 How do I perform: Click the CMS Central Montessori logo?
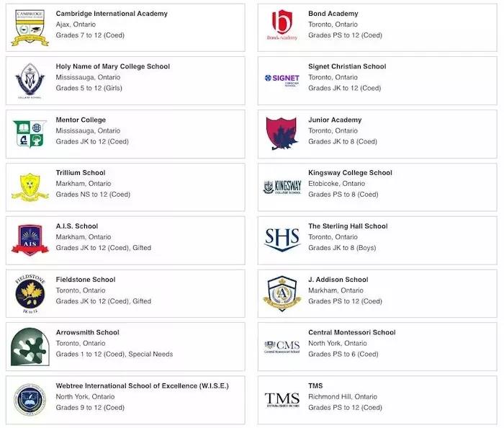[x=282, y=347]
